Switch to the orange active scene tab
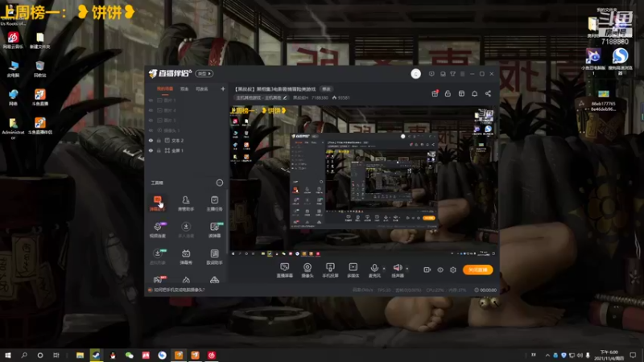This screenshot has height=362, width=644. 165,89
